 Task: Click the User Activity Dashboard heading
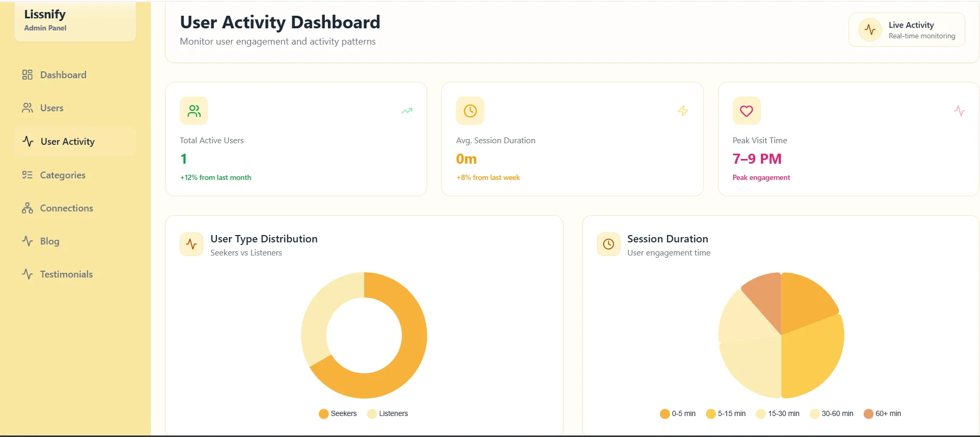[x=280, y=22]
